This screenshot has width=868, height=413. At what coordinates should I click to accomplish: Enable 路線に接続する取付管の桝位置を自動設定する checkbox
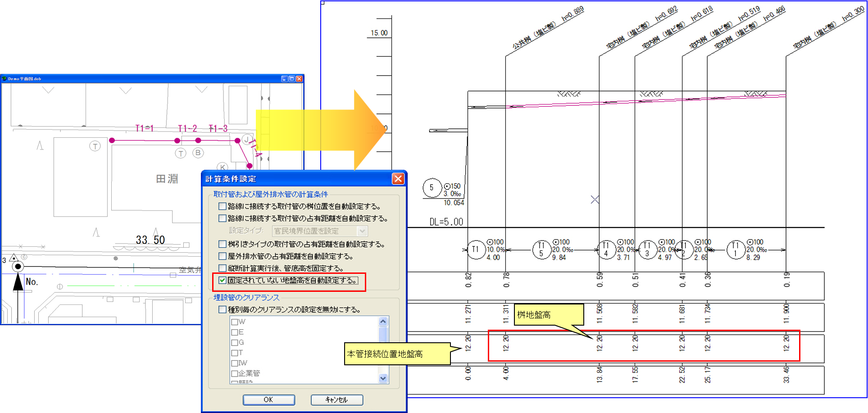pos(223,206)
